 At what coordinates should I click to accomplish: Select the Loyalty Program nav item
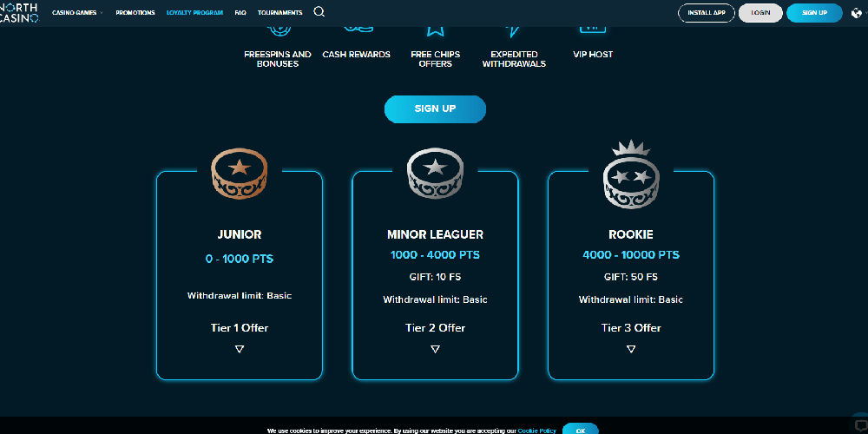pyautogui.click(x=194, y=13)
